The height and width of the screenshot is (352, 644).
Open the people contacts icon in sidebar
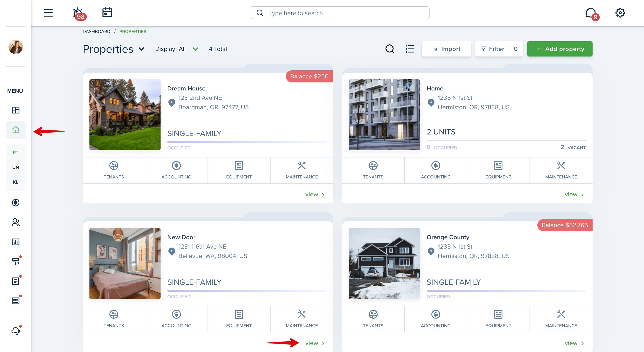point(15,222)
